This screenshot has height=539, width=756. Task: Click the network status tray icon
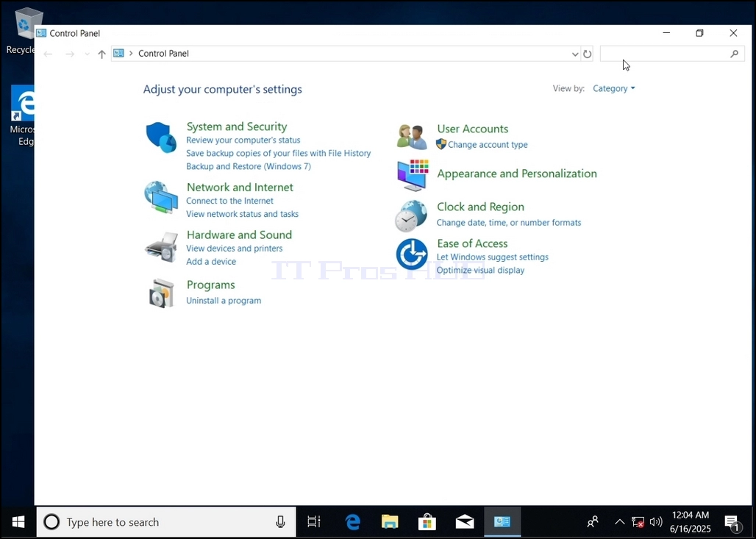click(x=638, y=521)
